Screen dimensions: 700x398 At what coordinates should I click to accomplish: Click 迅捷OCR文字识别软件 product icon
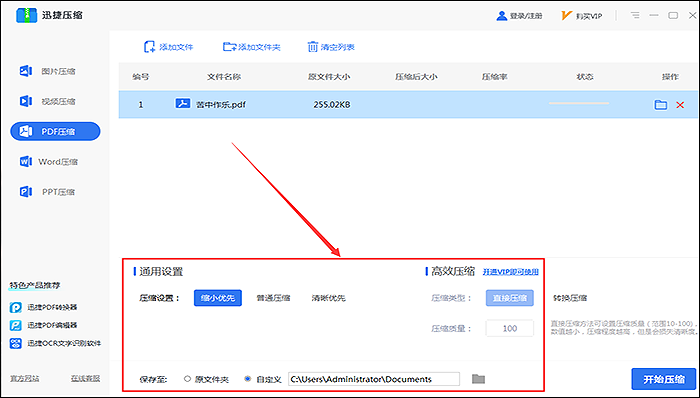[16, 344]
